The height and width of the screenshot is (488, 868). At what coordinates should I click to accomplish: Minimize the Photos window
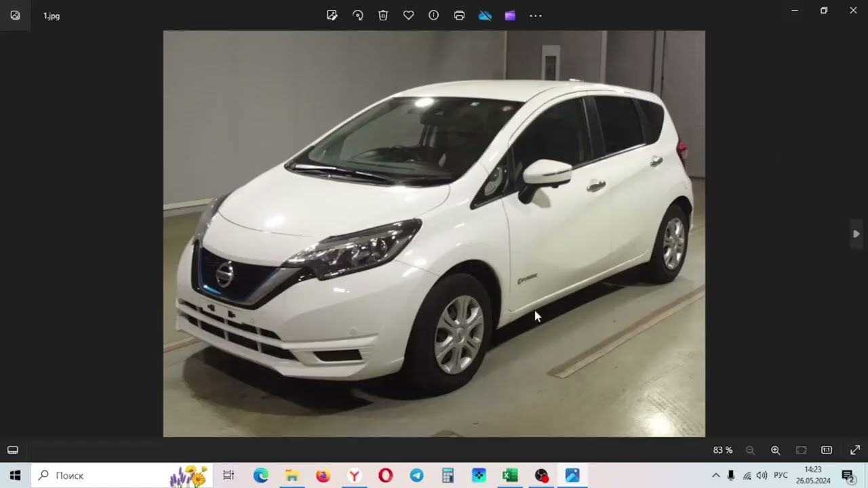click(x=795, y=10)
